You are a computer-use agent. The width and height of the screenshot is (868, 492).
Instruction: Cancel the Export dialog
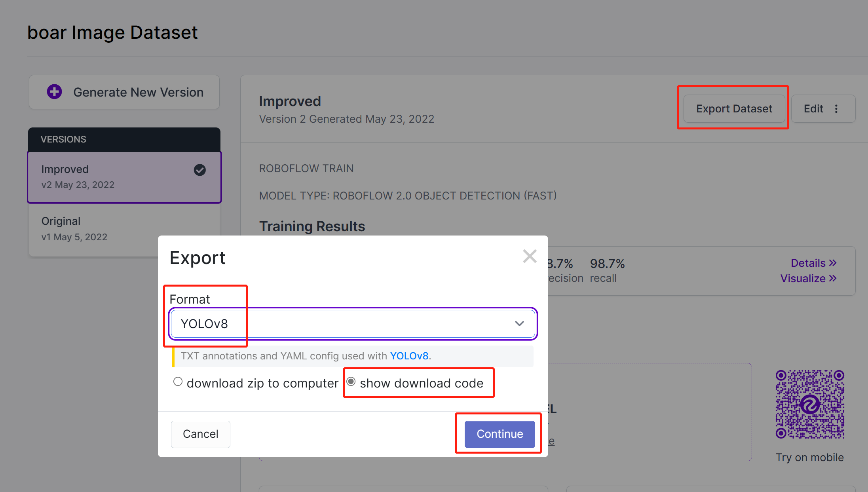coord(200,434)
